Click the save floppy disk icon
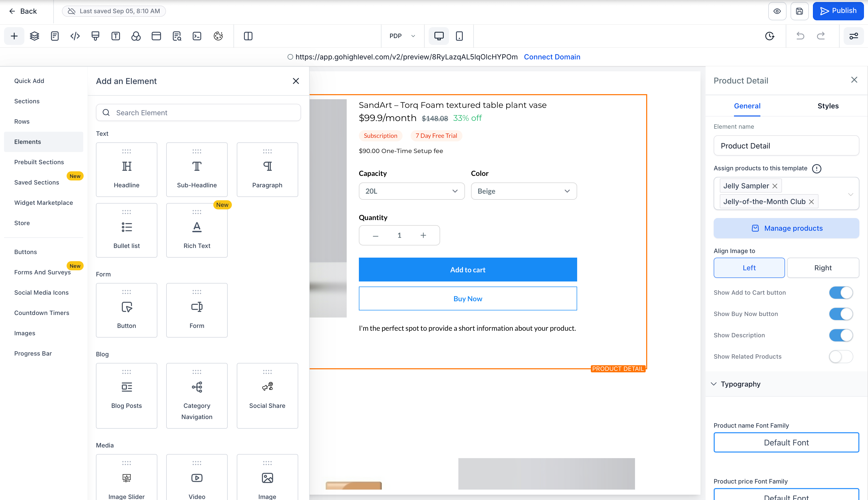Viewport: 868px width, 500px height. [x=799, y=11]
